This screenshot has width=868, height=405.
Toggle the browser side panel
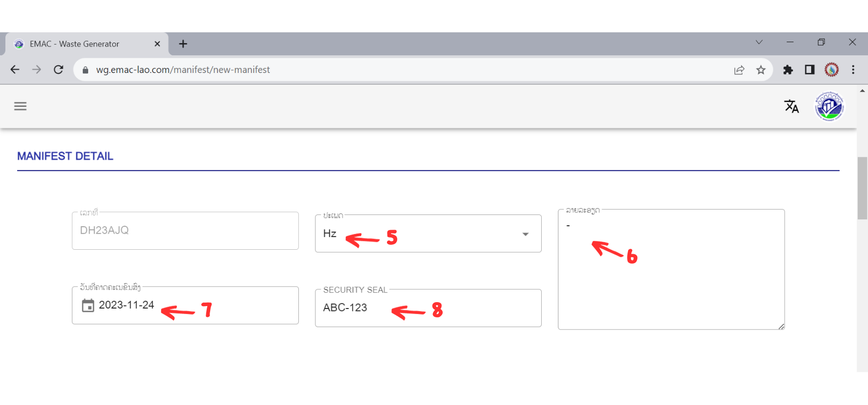click(x=810, y=70)
